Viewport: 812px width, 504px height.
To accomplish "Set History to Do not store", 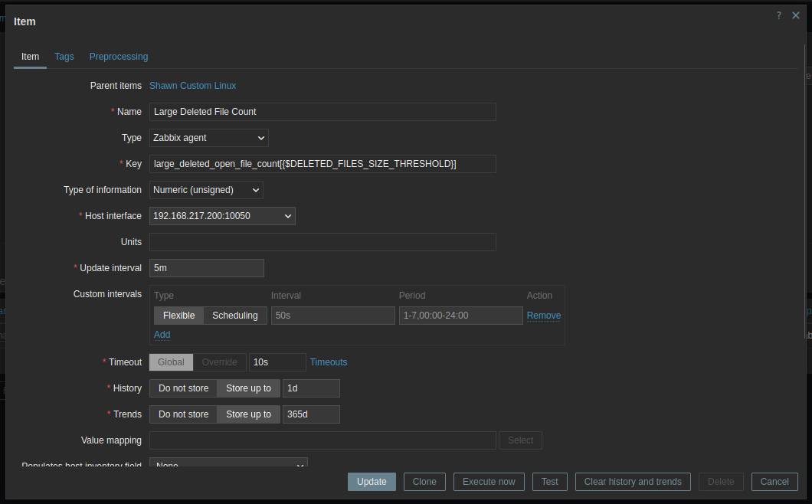I will 183,388.
